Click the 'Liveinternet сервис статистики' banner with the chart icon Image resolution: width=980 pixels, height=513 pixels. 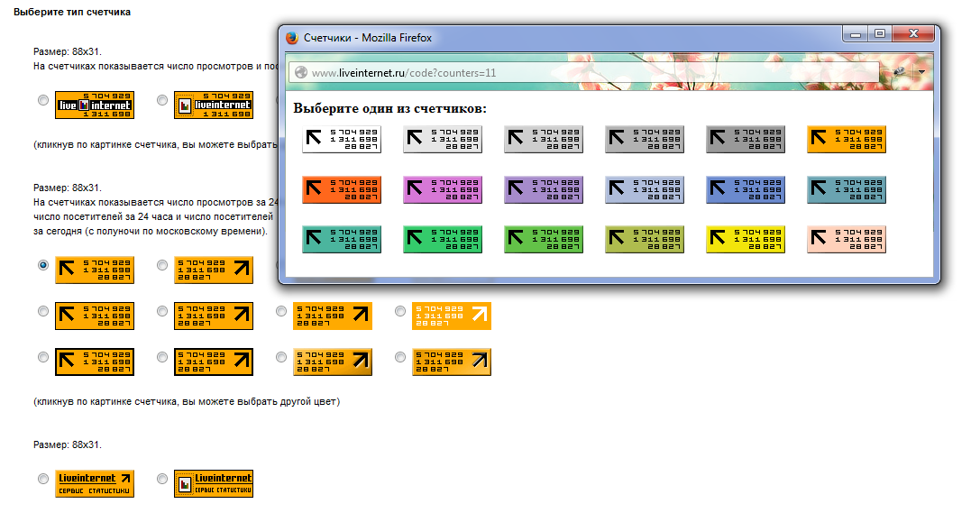(x=214, y=483)
